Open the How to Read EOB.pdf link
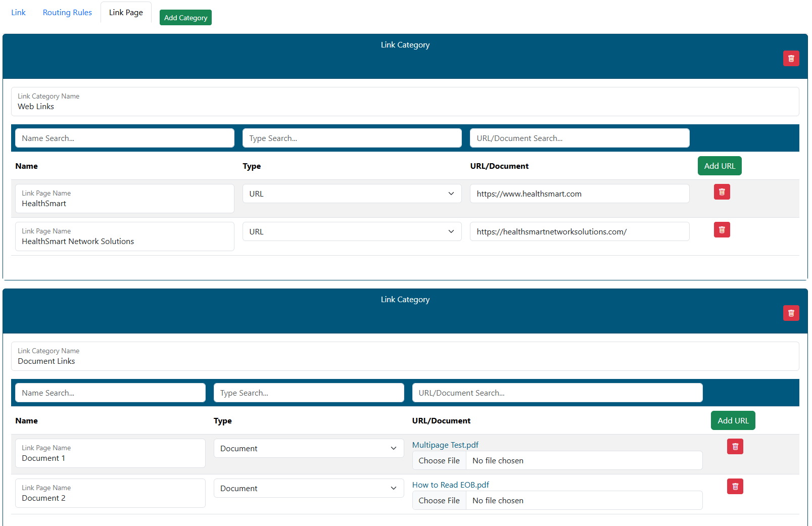This screenshot has height=526, width=812. (x=450, y=485)
